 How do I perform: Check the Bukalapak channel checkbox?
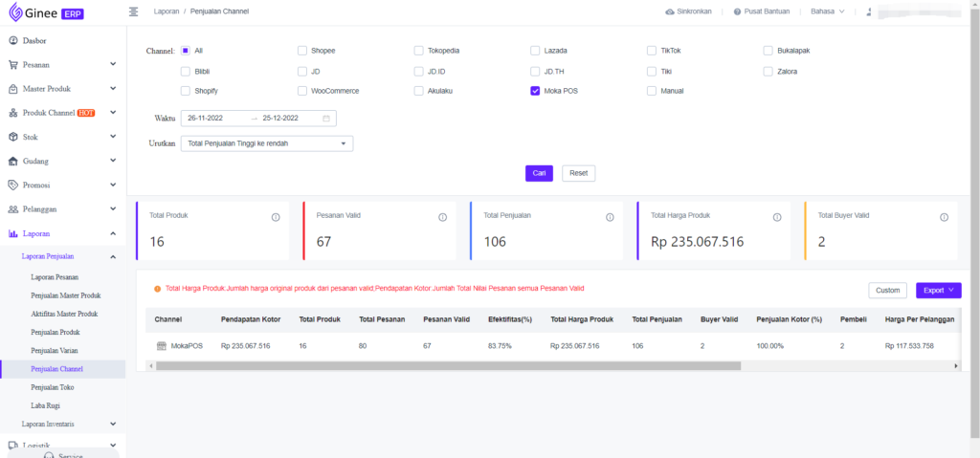click(x=768, y=51)
